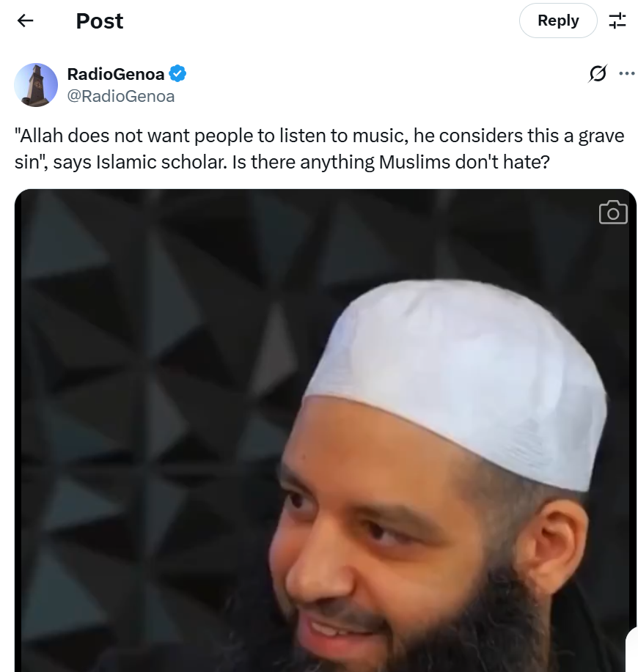Select the Post page heading
Image resolution: width=638 pixels, height=672 pixels.
pos(100,21)
